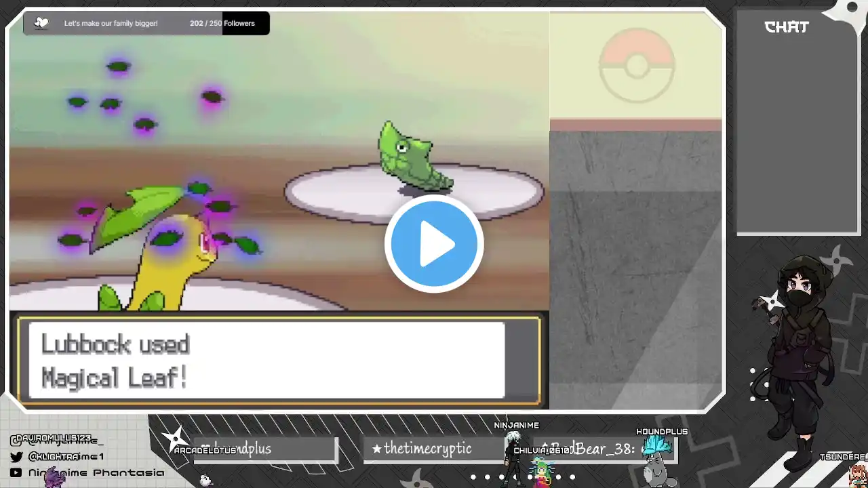Play the video with the blue play button

click(x=434, y=244)
